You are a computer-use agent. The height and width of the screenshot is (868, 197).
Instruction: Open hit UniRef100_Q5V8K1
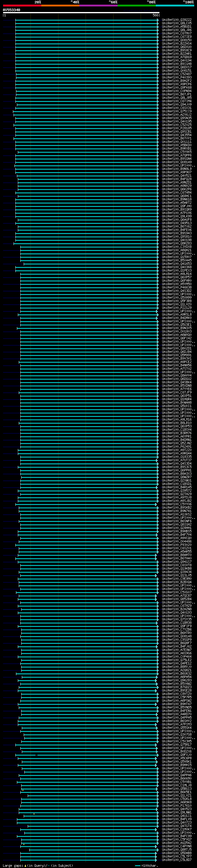[x=176, y=761]
